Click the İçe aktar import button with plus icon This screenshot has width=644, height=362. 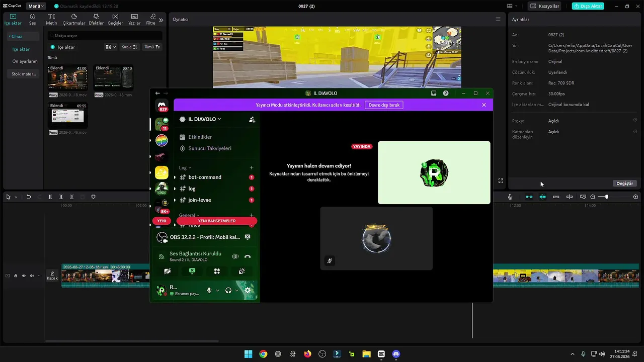tap(63, 47)
